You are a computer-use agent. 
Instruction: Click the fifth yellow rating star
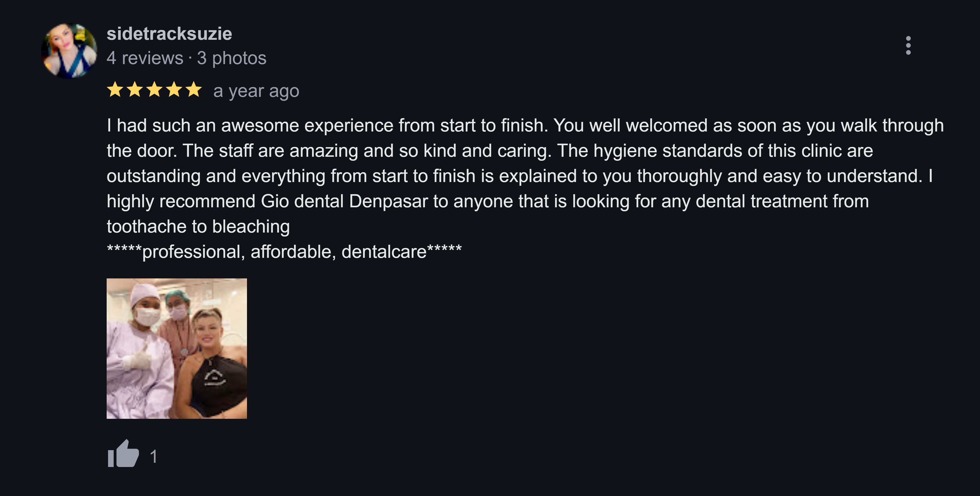pos(194,90)
